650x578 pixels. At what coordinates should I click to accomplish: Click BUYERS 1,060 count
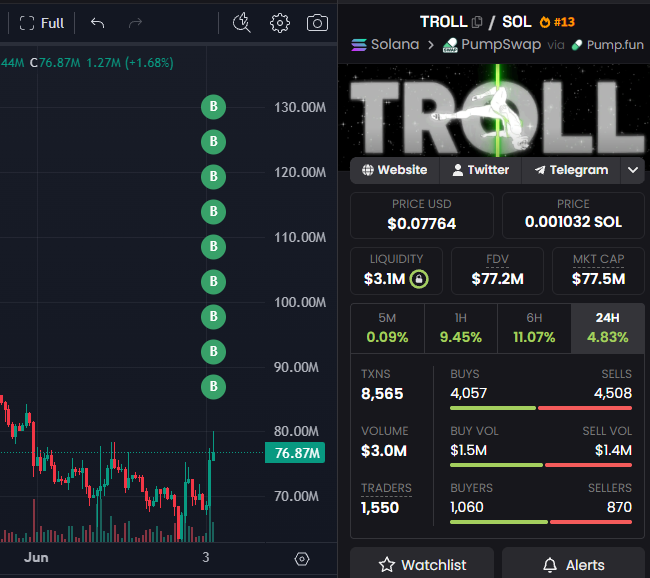click(467, 507)
